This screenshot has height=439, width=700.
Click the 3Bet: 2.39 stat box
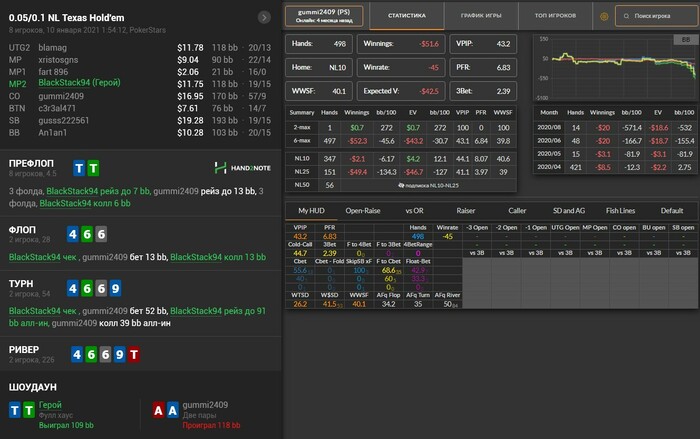(483, 91)
